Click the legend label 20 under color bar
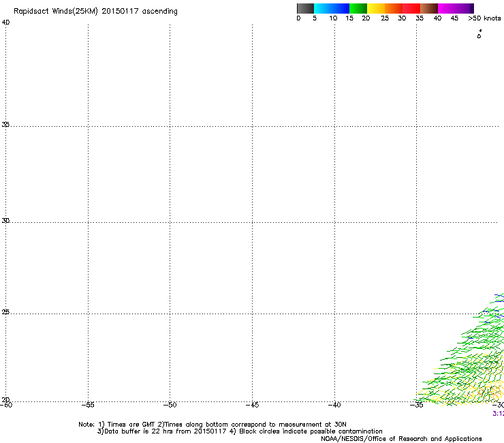Image resolution: width=504 pixels, height=443 pixels. [366, 18]
